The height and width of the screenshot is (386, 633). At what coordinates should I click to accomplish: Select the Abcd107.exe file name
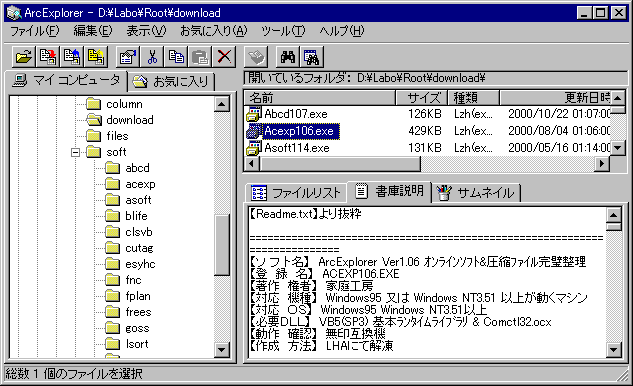click(x=296, y=114)
